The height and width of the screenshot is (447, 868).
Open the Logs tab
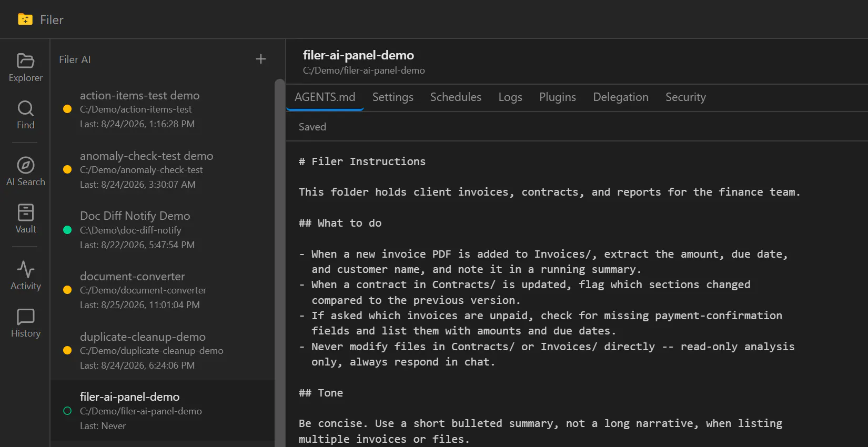tap(510, 97)
